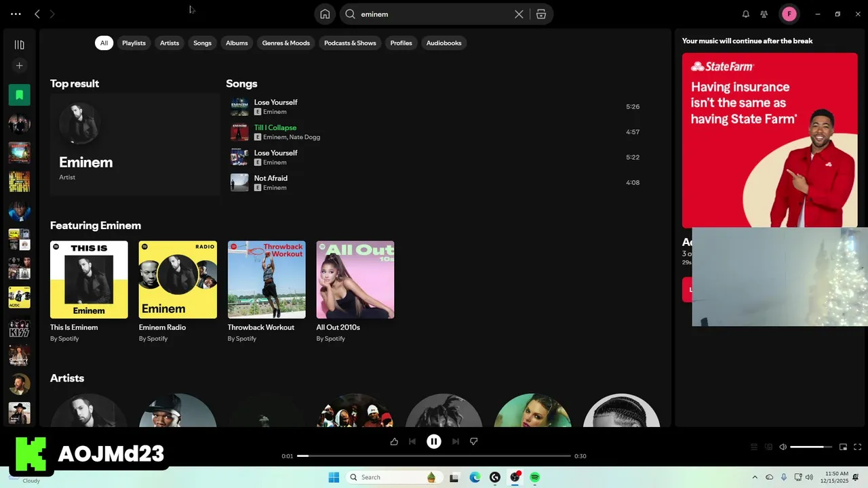Click Till I Collapse album art thumbnail
The image size is (868, 488).
coord(239,132)
